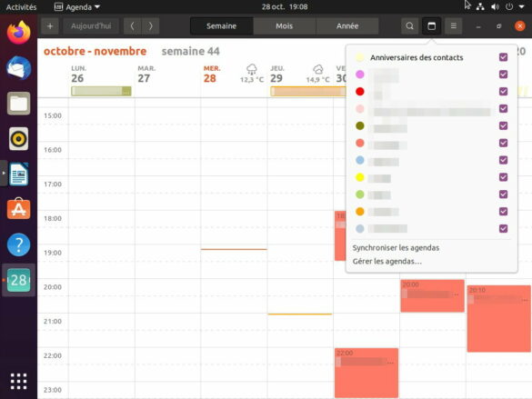Go to next week arrow
Screen dimensions: 532x399
click(x=150, y=26)
